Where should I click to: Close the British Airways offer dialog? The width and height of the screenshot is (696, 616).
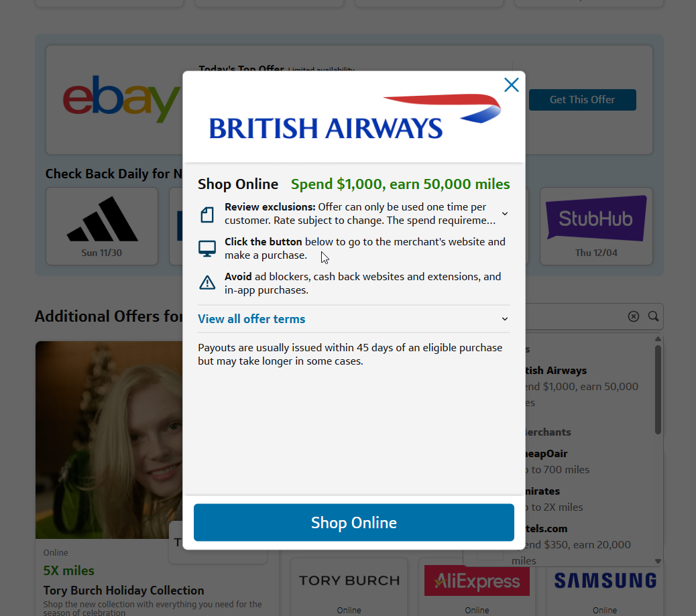pos(511,84)
